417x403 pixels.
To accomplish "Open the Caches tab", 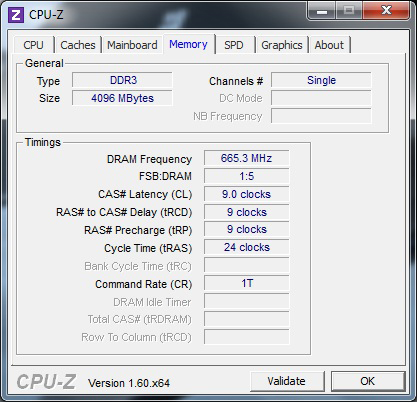I will [x=78, y=45].
